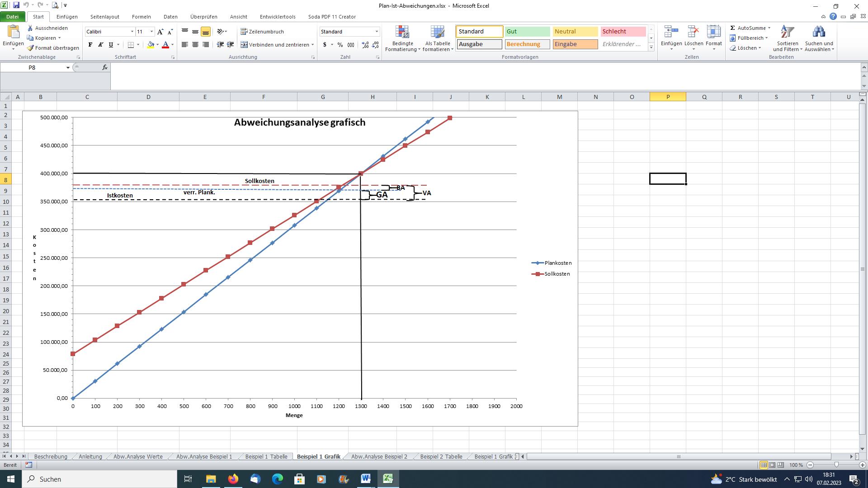Toggle italic formatting K button
This screenshot has height=488, width=868.
click(100, 45)
